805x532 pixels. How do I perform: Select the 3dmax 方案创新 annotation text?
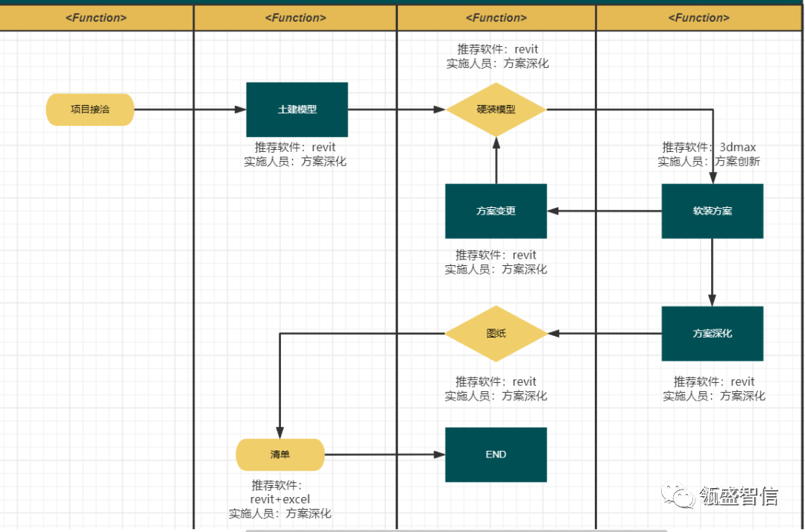(x=709, y=154)
